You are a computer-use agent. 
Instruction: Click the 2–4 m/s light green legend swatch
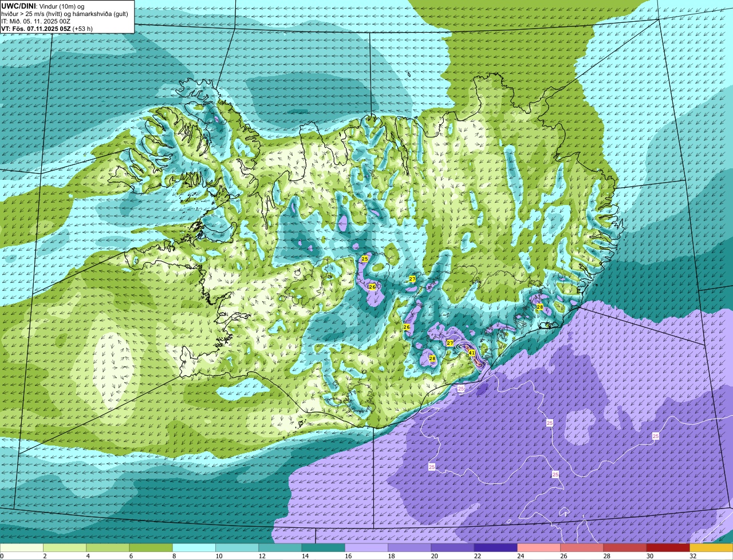pyautogui.click(x=65, y=548)
